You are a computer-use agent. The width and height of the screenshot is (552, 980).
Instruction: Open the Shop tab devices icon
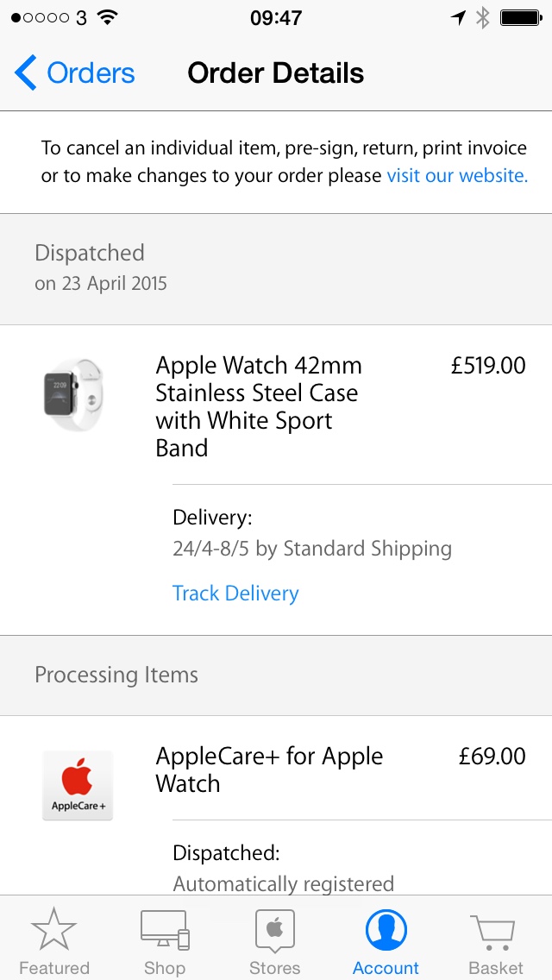[x=165, y=930]
